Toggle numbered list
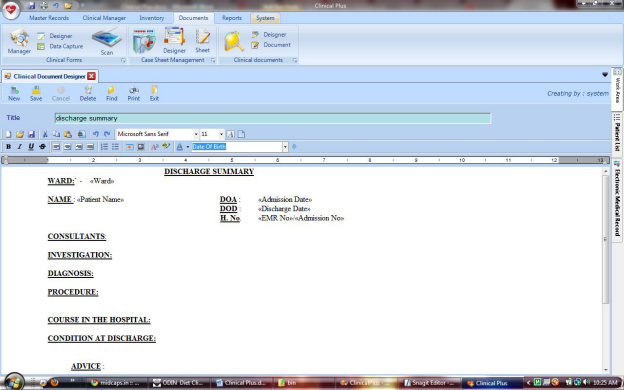 tap(104, 147)
